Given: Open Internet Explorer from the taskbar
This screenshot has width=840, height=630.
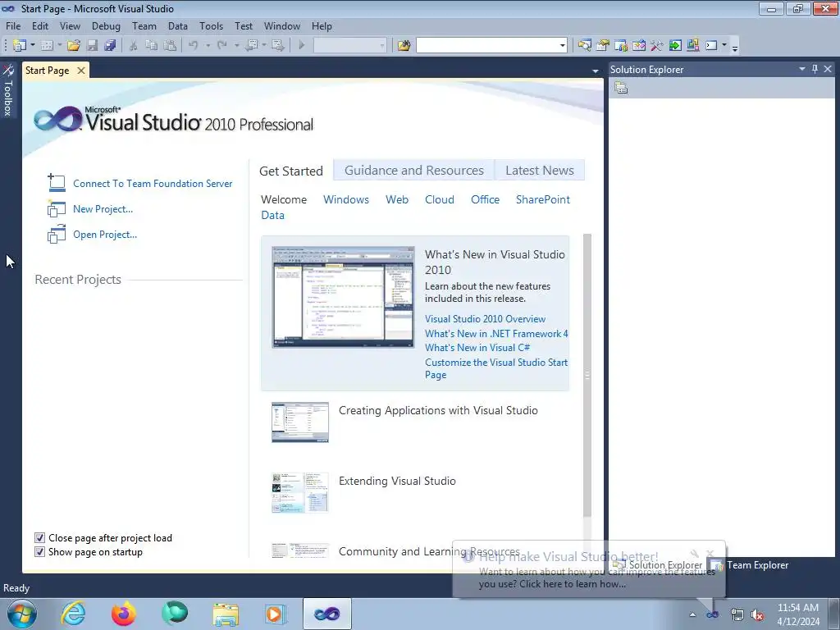Looking at the screenshot, I should pos(73,614).
